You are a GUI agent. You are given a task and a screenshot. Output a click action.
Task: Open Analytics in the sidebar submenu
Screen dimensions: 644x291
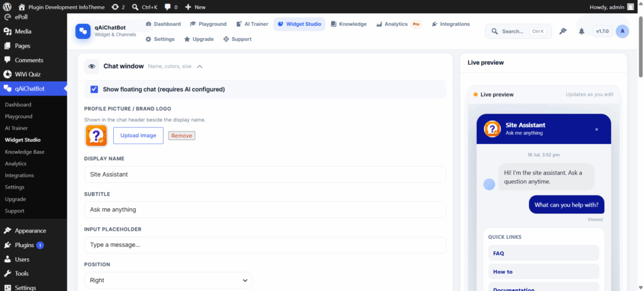[x=16, y=163]
